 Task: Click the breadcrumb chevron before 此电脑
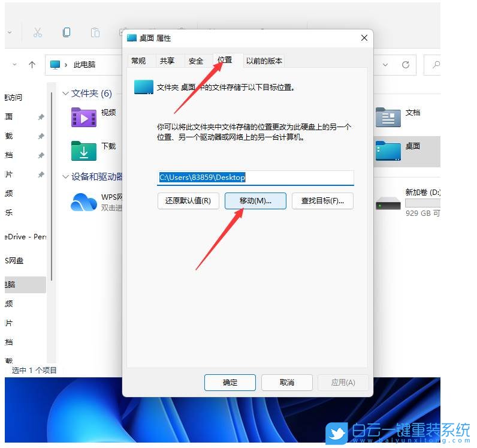66,65
